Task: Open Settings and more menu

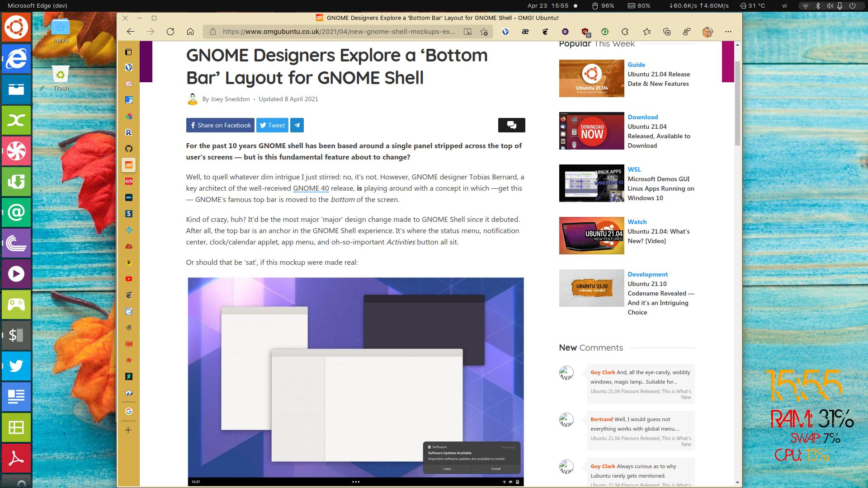Action: click(x=728, y=32)
